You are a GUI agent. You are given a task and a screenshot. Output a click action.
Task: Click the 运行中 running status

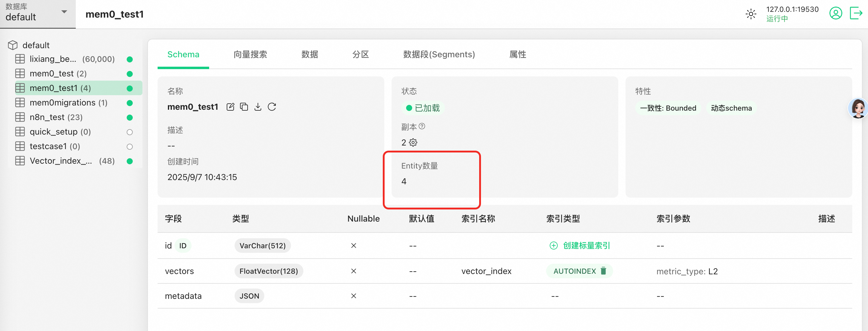[x=777, y=19]
